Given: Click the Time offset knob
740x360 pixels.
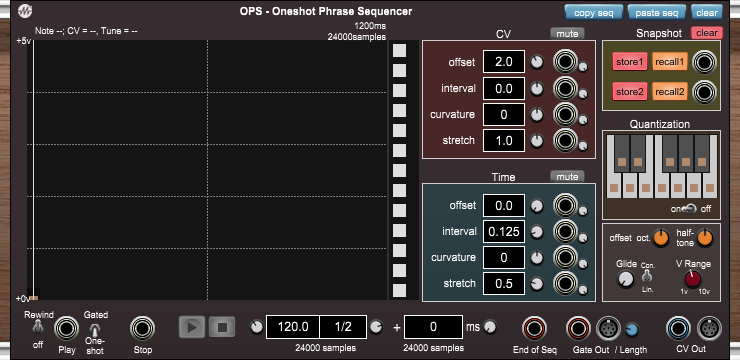Looking at the screenshot, I should coord(537,206).
